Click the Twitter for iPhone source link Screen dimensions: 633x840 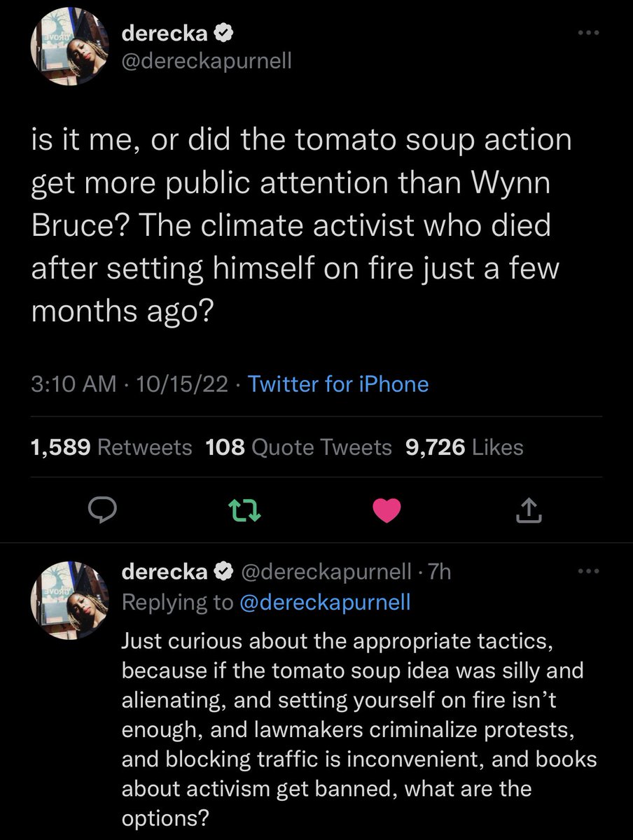338,384
